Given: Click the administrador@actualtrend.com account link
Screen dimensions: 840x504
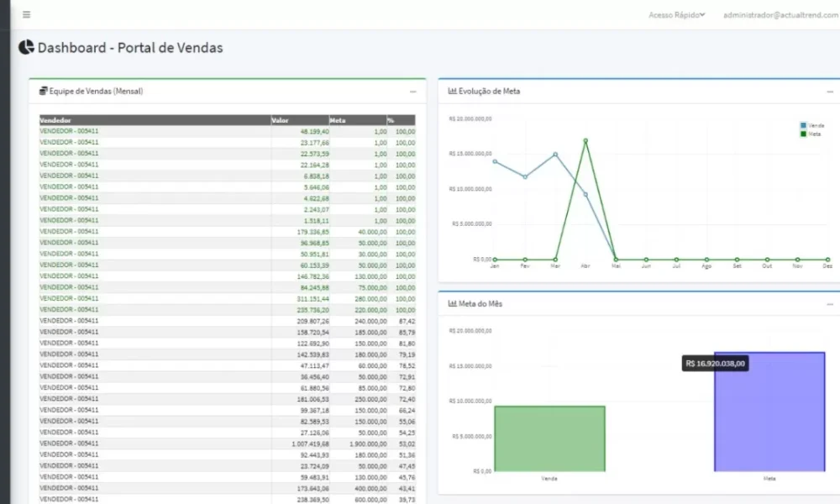Looking at the screenshot, I should pyautogui.click(x=780, y=15).
